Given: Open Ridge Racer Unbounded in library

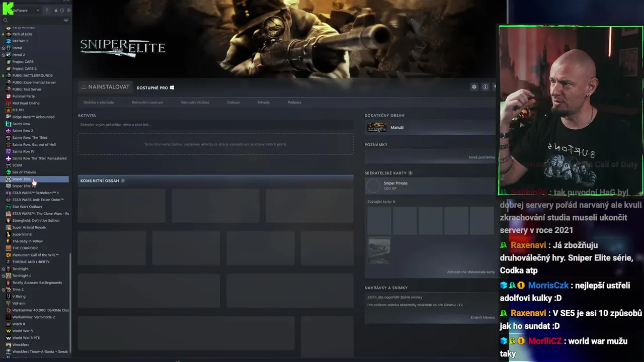Looking at the screenshot, I should (x=33, y=117).
